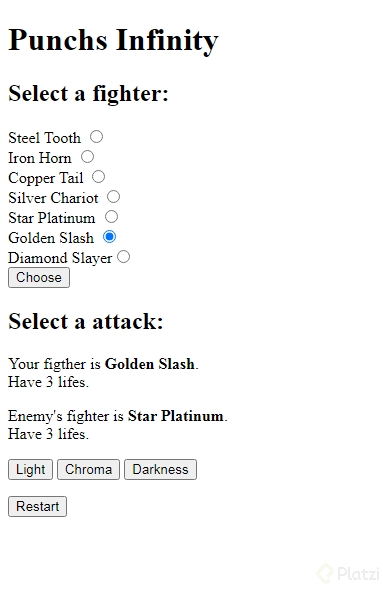
Task: Select the Diamond Slayer radio button
Action: point(123,257)
